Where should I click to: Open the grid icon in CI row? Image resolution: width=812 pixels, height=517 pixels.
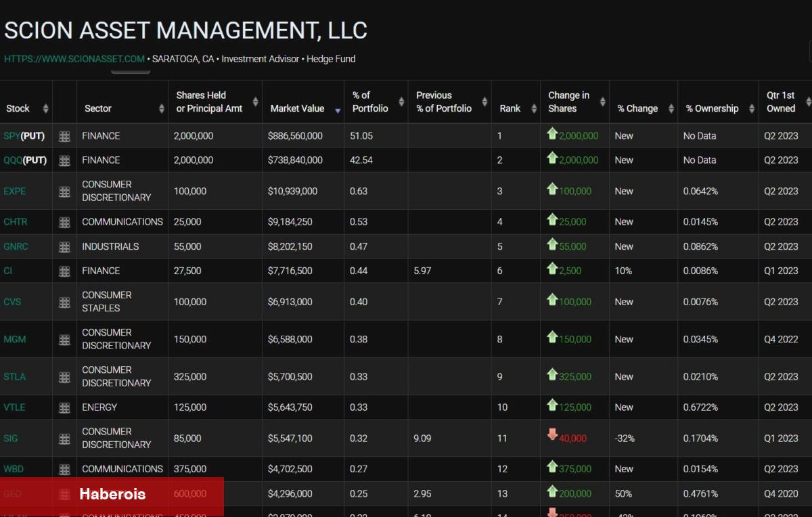64,271
